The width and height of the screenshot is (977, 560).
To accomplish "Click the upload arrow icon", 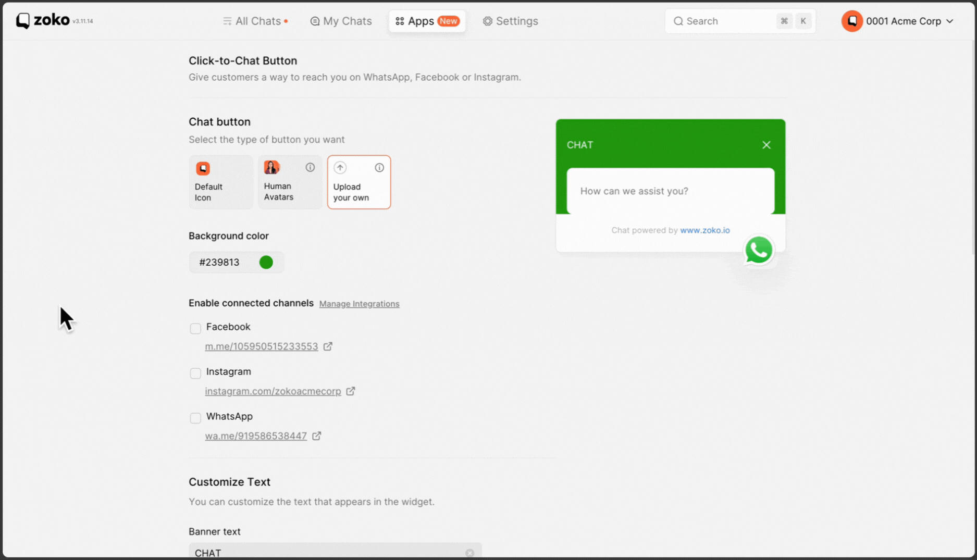I will point(340,168).
